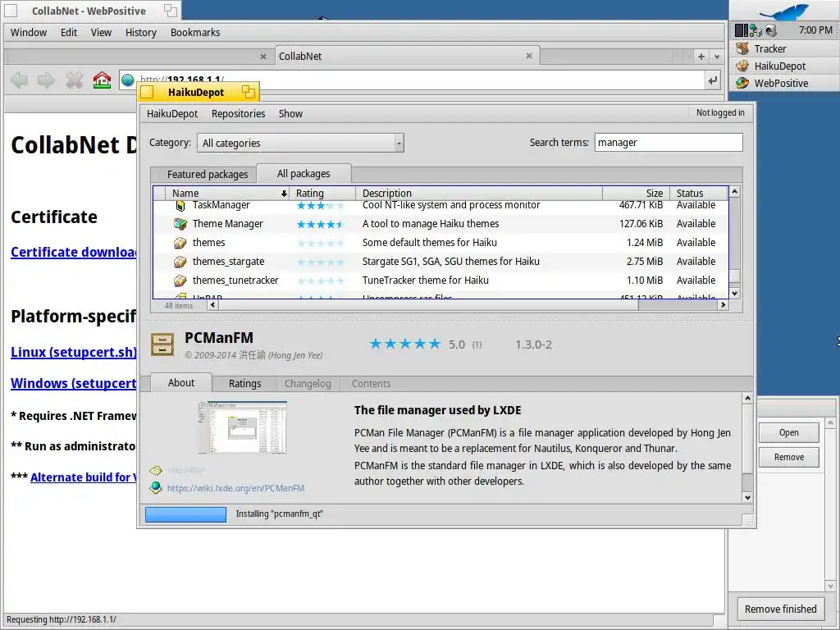840x630 pixels.
Task: Open the Windows setupcert link
Action: click(x=74, y=383)
